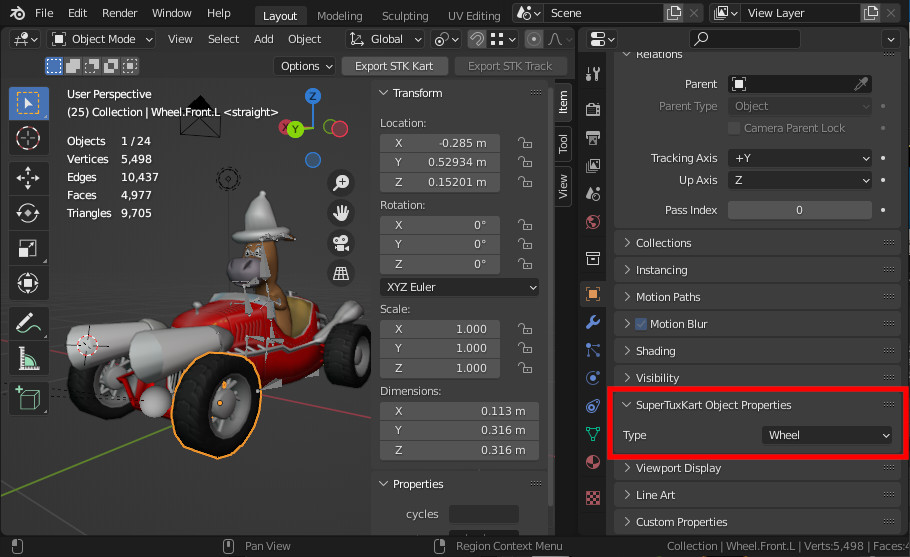Screen dimensions: 910x557
Task: Open the Particle properties tab icon
Action: coord(593,350)
